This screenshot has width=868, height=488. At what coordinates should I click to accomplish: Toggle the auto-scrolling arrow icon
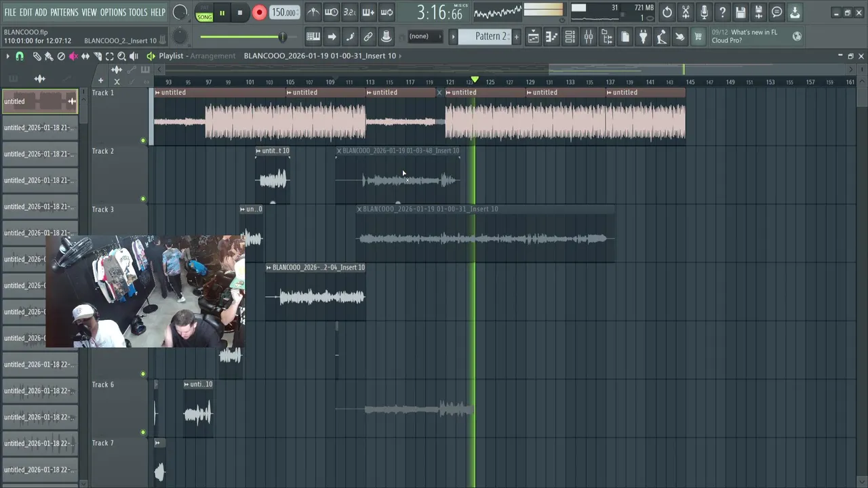tap(331, 37)
